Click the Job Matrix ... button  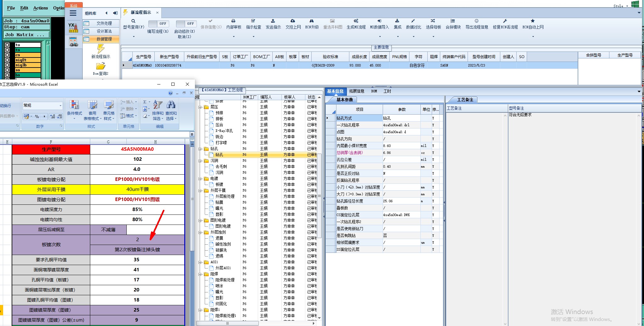pos(27,35)
